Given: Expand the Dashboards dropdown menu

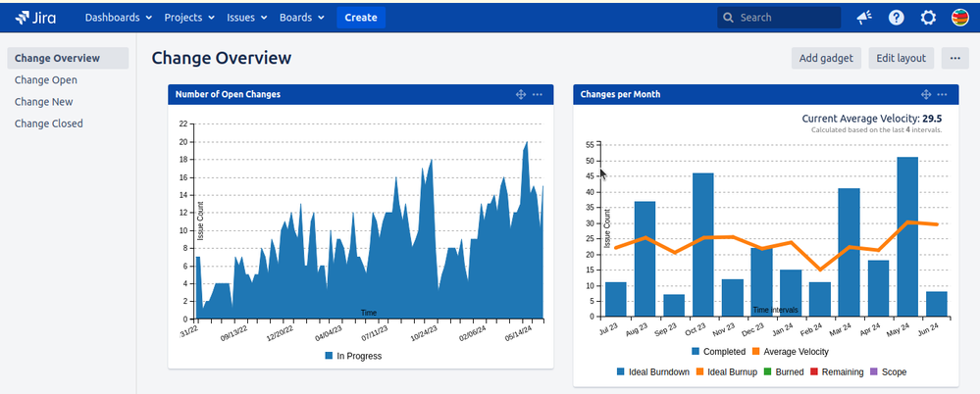Looking at the screenshot, I should coord(118,18).
